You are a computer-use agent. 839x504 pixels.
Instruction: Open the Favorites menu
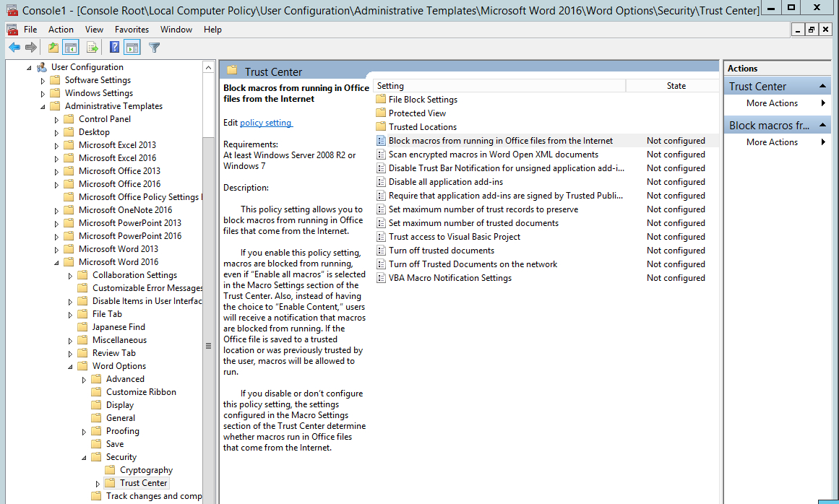pos(132,29)
